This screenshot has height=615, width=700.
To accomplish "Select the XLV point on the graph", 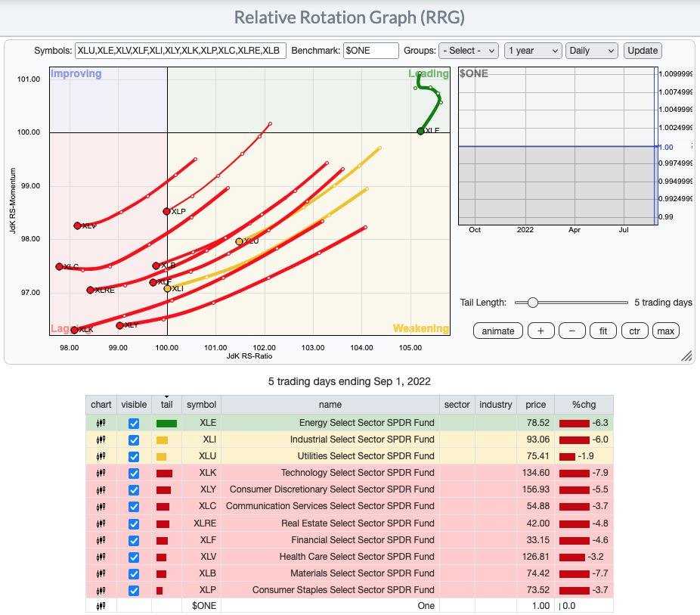I will point(77,226).
